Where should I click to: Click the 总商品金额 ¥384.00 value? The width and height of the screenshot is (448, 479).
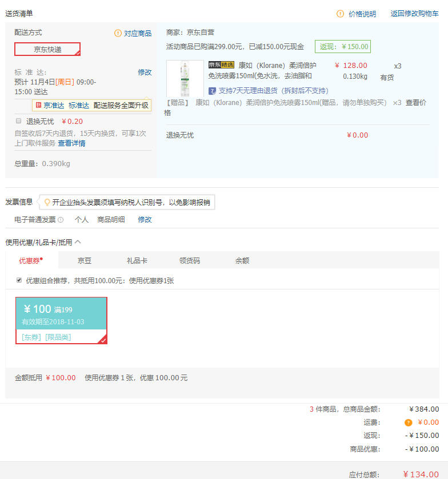pos(424,409)
